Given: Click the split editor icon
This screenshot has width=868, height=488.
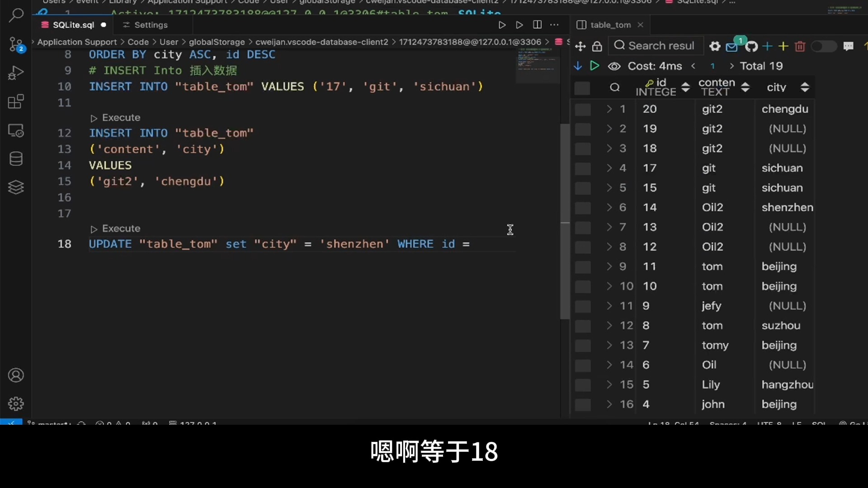Looking at the screenshot, I should [537, 25].
